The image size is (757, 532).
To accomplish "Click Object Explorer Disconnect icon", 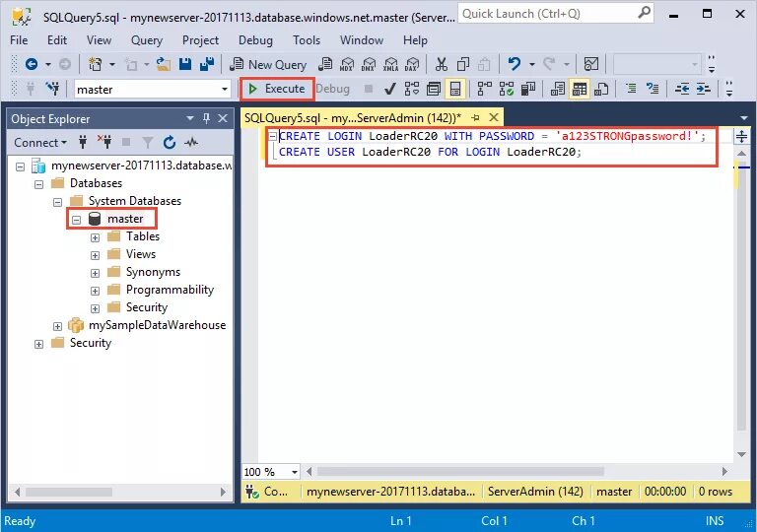I will click(x=104, y=142).
